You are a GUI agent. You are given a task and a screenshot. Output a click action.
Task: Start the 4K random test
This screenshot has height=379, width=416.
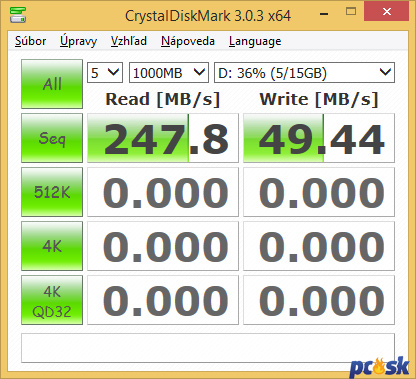[x=52, y=246]
